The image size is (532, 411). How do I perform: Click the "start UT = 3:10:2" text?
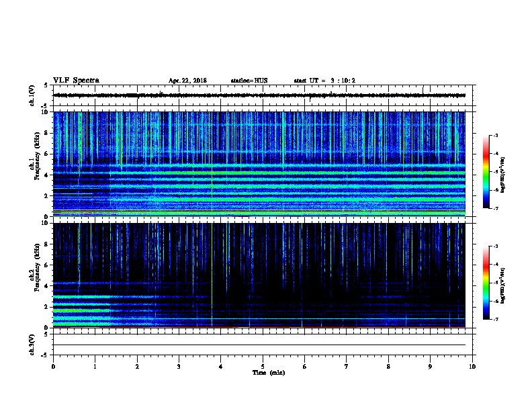click(x=324, y=81)
